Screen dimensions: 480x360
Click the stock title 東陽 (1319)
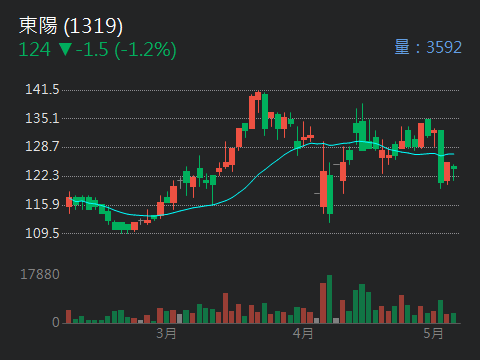[x=71, y=26]
